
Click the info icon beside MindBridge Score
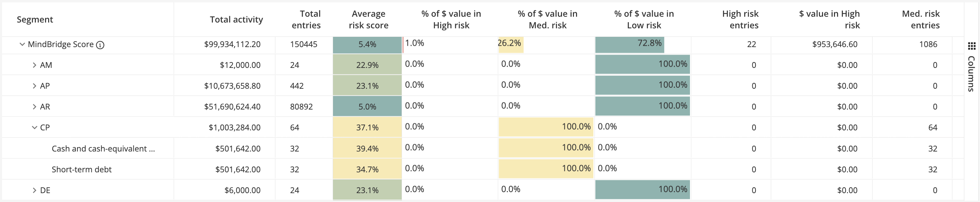(x=100, y=44)
